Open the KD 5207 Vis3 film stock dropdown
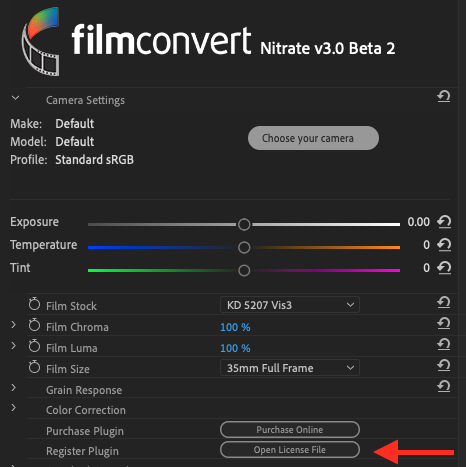Screen dimensions: 466x467 click(x=290, y=305)
